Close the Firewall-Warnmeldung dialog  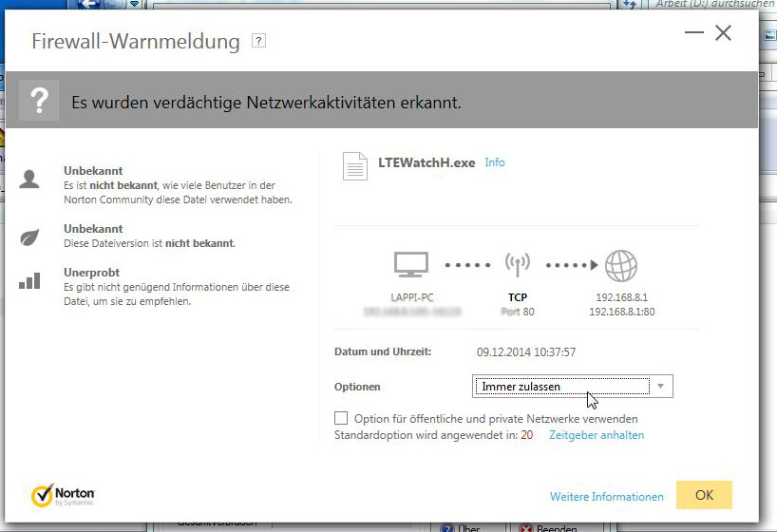click(723, 32)
